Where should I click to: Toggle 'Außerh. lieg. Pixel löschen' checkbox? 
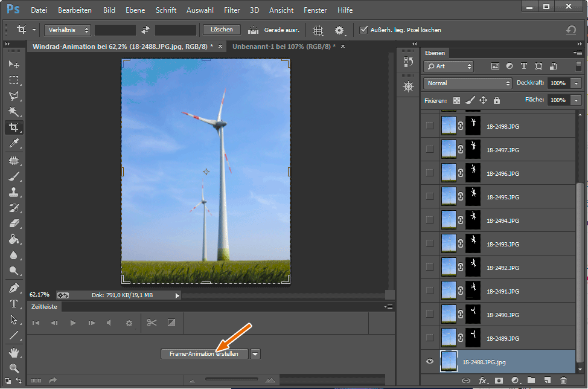click(x=363, y=30)
